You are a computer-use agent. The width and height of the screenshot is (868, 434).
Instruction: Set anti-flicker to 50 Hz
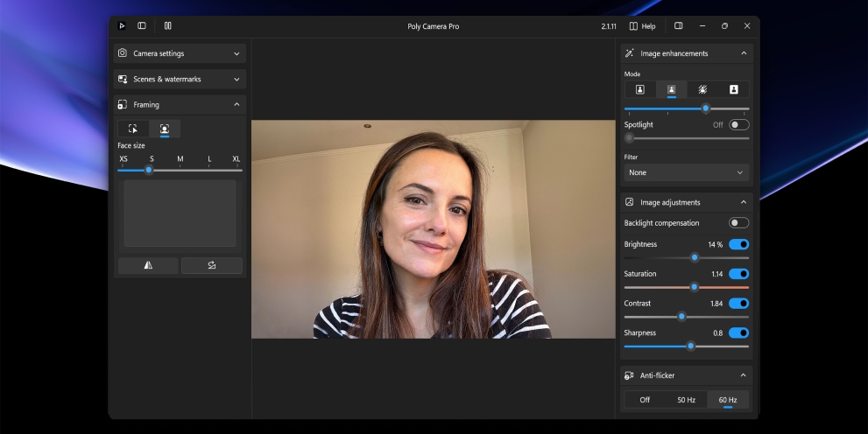click(686, 400)
